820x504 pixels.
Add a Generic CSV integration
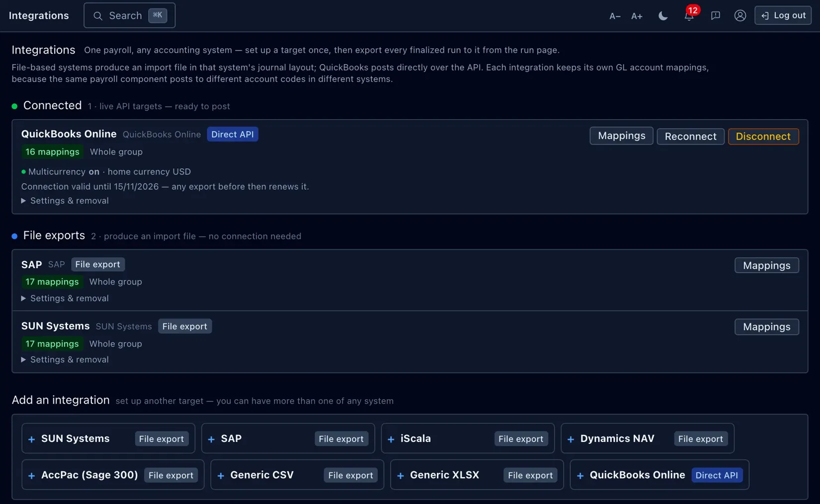pyautogui.click(x=297, y=475)
